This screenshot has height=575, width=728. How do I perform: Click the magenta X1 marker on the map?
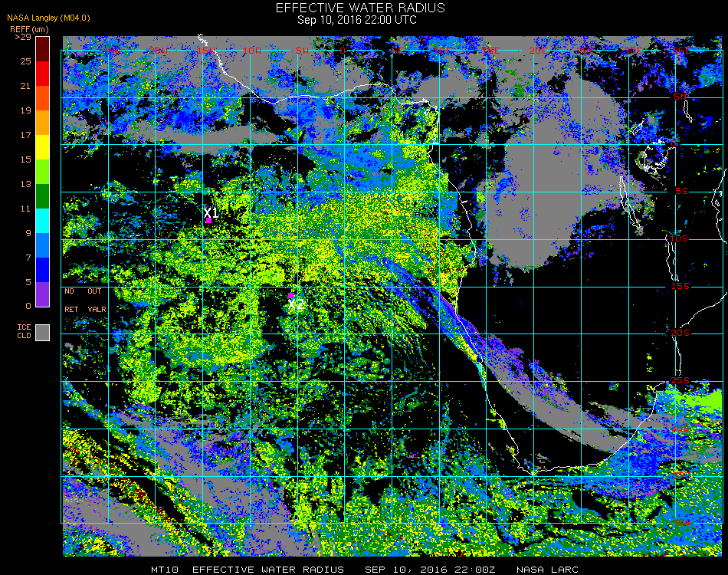pyautogui.click(x=209, y=221)
